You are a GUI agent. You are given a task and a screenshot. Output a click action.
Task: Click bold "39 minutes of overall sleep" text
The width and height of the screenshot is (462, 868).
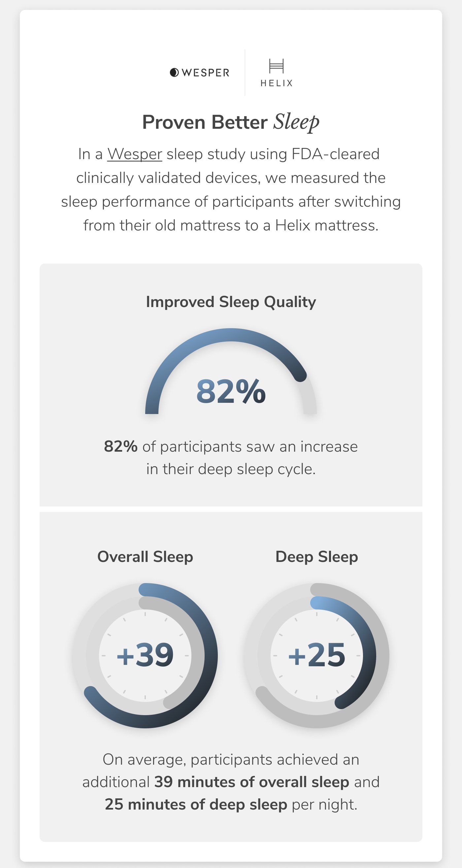pyautogui.click(x=251, y=782)
